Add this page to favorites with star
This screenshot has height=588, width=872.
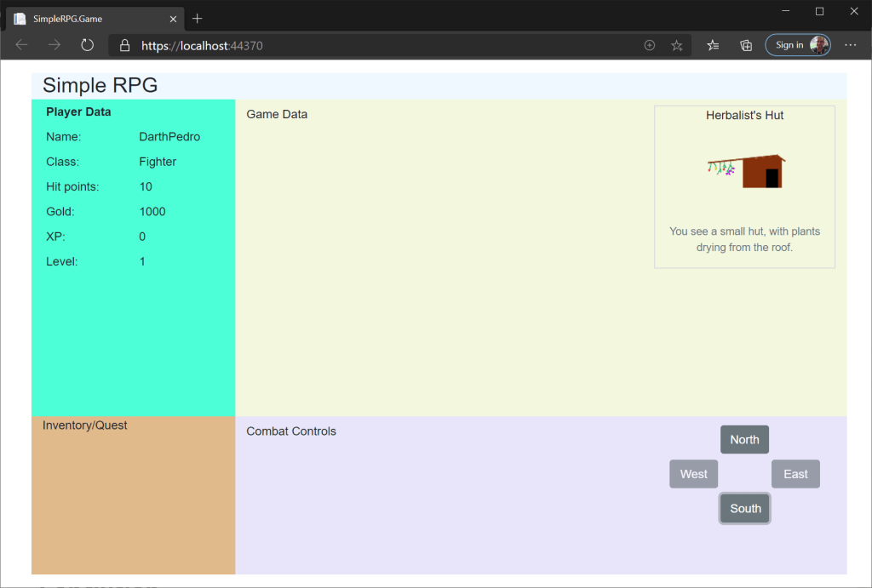677,45
